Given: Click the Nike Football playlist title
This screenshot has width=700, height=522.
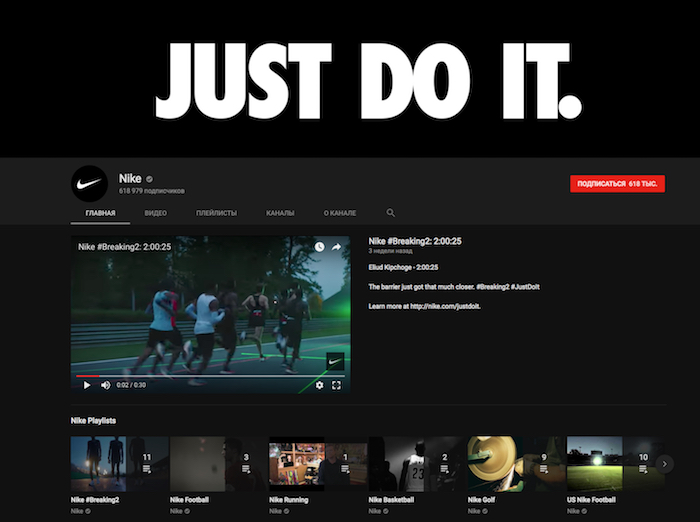Looking at the screenshot, I should pos(189,500).
